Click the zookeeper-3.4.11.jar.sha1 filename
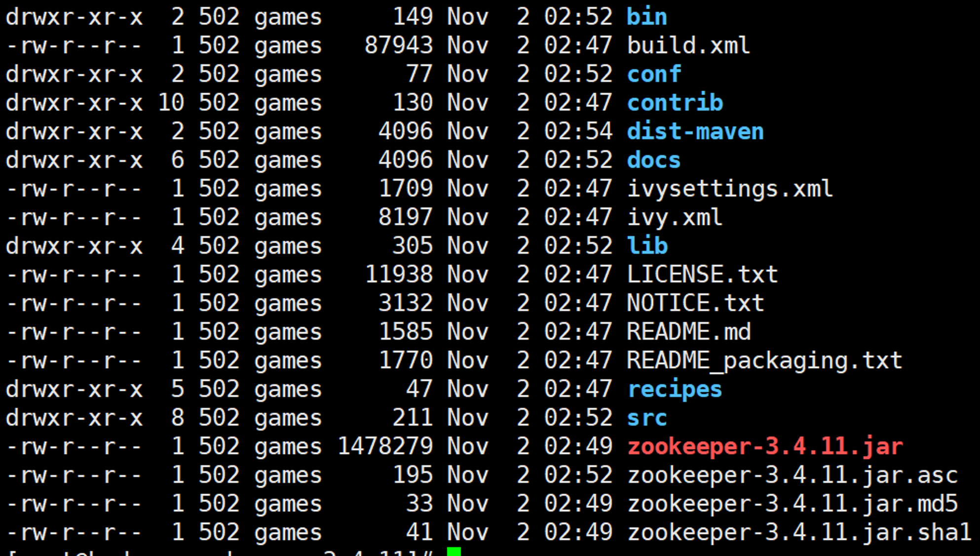 point(799,532)
